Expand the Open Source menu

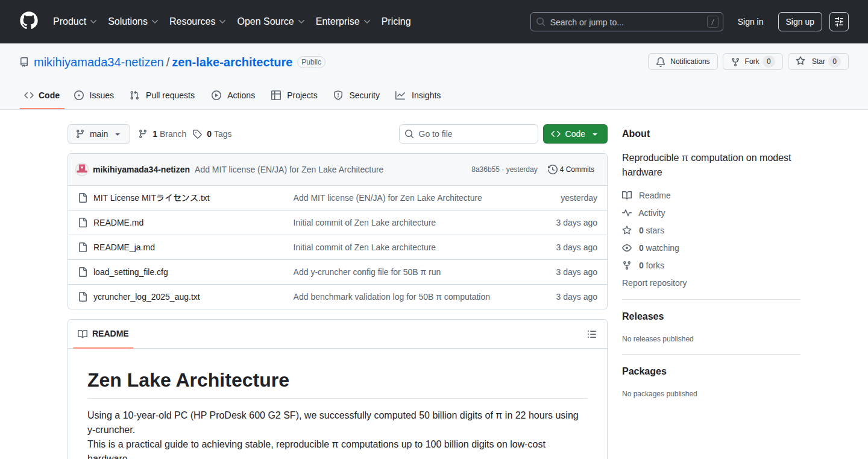tap(271, 22)
